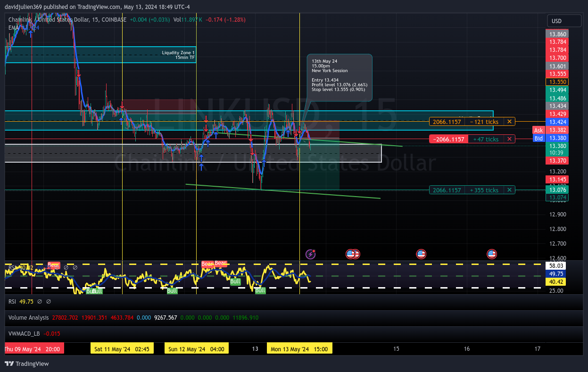Click the 13.601 price label
588x372 pixels.
[x=557, y=66]
